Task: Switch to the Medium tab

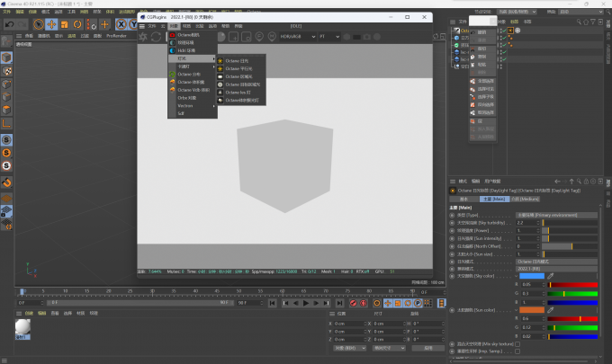Action: [x=525, y=200]
